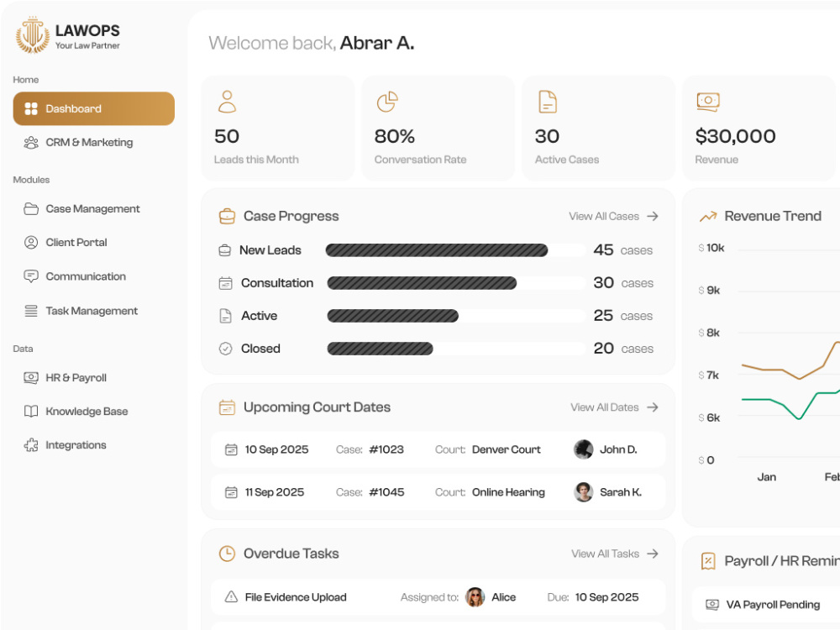Click the person icon on Leads card
Screen dimensions: 840x630
click(x=227, y=102)
